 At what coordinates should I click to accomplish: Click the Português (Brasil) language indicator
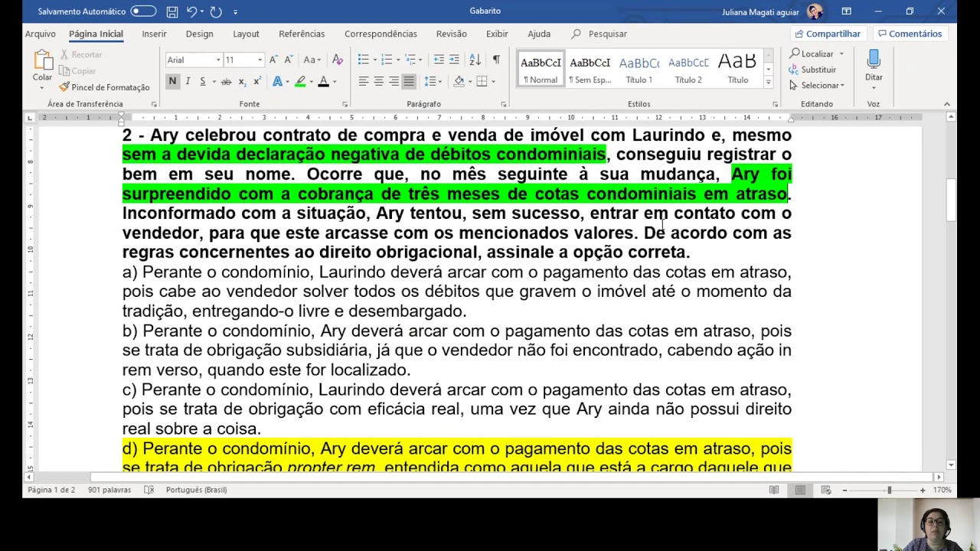click(x=196, y=490)
